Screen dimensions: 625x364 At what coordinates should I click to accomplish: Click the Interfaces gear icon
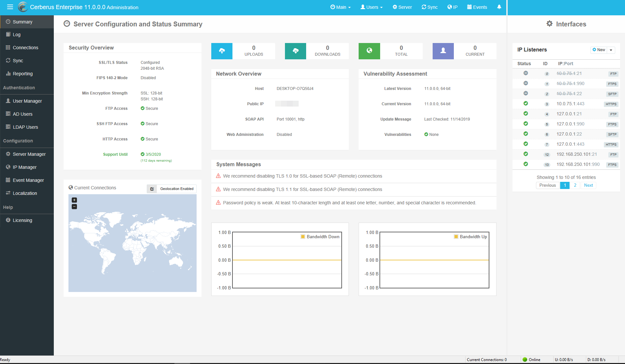pos(549,23)
